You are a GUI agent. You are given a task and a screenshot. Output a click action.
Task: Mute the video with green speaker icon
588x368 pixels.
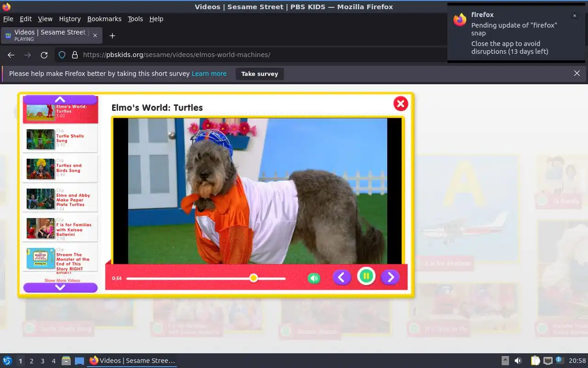[x=314, y=278]
